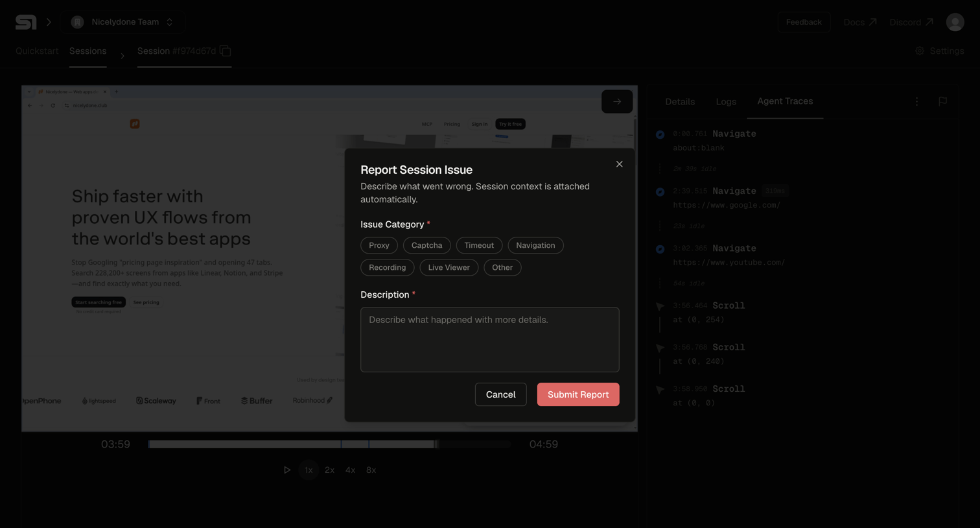Select the Proxy issue category

point(379,245)
